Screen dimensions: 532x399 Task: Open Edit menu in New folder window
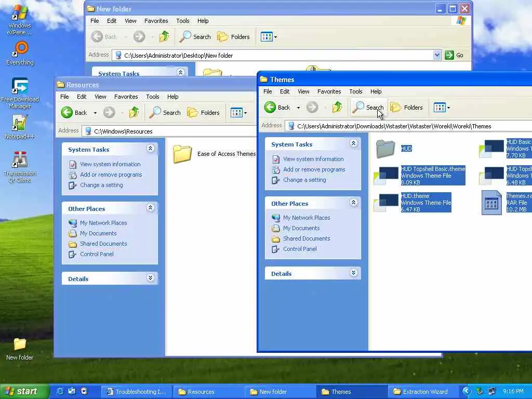pos(112,21)
